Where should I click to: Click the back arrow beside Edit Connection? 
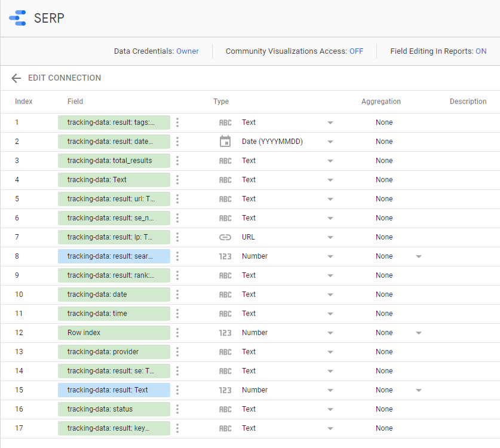pyautogui.click(x=16, y=78)
